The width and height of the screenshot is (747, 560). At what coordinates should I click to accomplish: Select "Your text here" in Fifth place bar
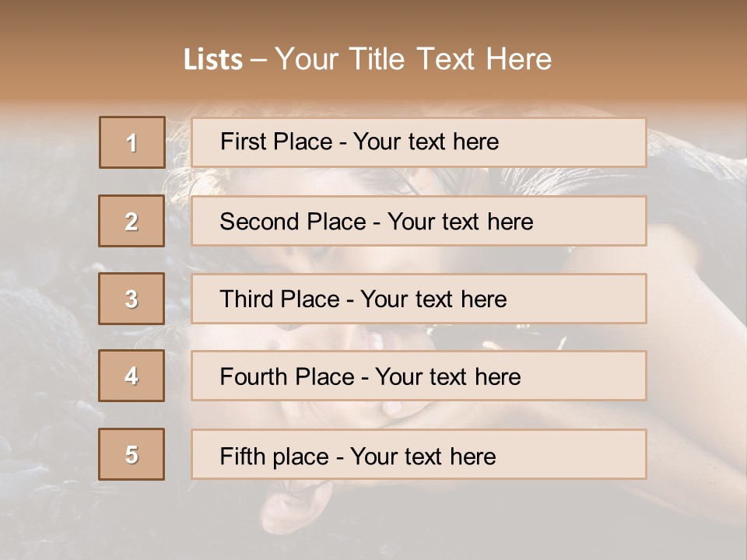(423, 456)
